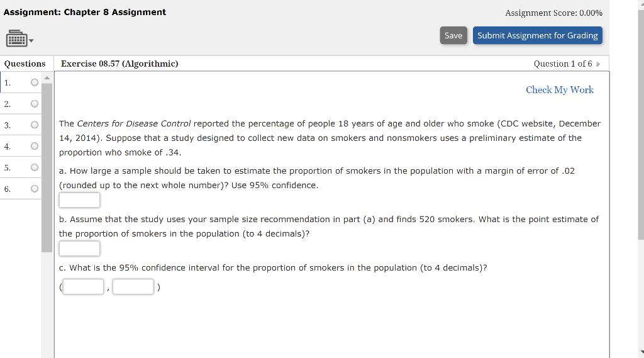Open question 4 in the list
Image resolution: width=644 pixels, height=358 pixels.
pyautogui.click(x=21, y=147)
